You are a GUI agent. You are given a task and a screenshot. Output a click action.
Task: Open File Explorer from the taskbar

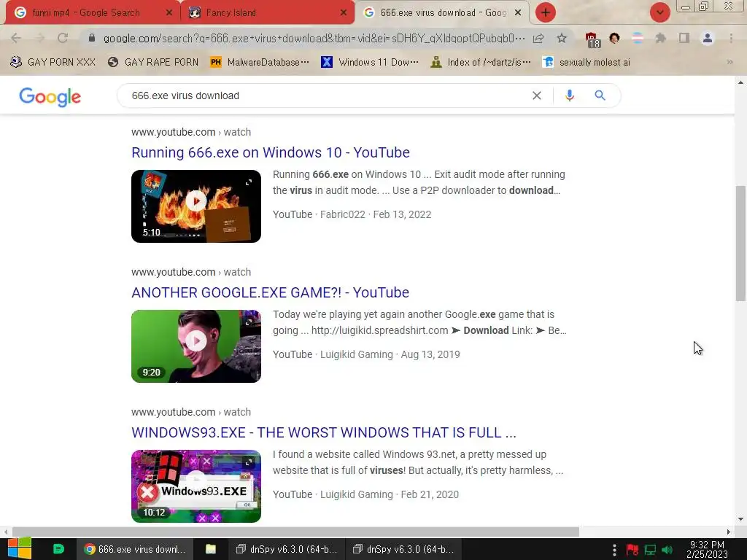click(x=211, y=549)
